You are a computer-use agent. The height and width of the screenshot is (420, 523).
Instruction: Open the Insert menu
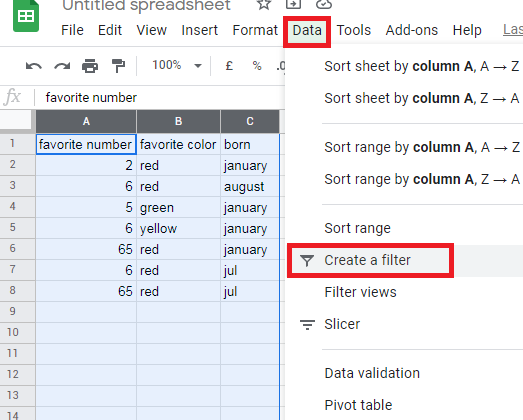point(199,30)
